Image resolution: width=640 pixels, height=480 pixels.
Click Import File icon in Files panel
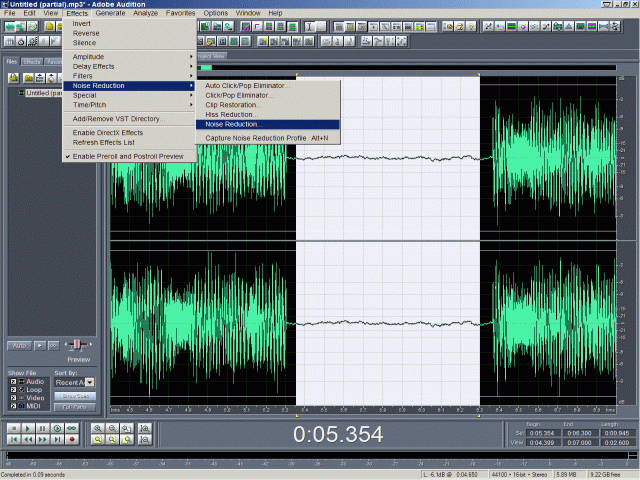coord(13,78)
